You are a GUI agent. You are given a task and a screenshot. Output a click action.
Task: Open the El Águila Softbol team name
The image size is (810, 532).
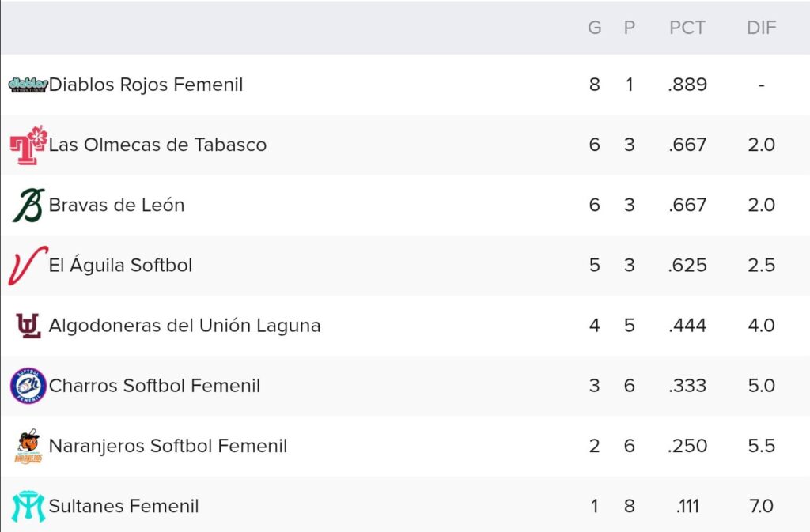pos(120,265)
